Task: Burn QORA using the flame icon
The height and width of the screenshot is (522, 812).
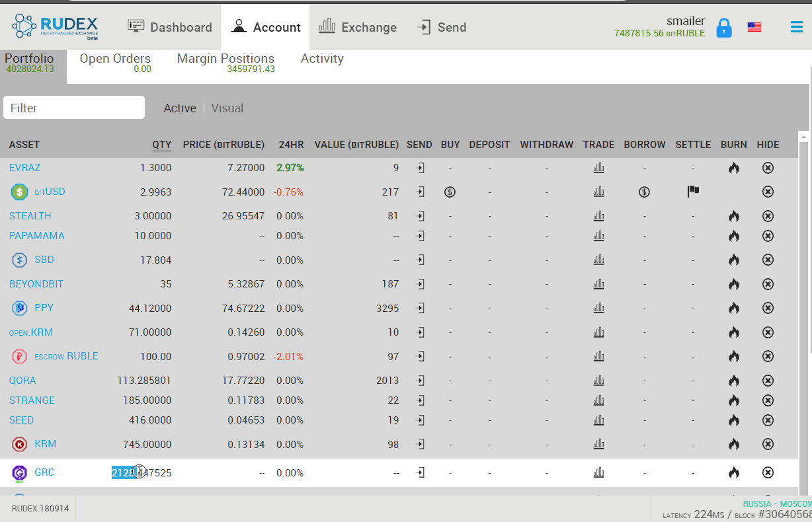Action: tap(733, 381)
